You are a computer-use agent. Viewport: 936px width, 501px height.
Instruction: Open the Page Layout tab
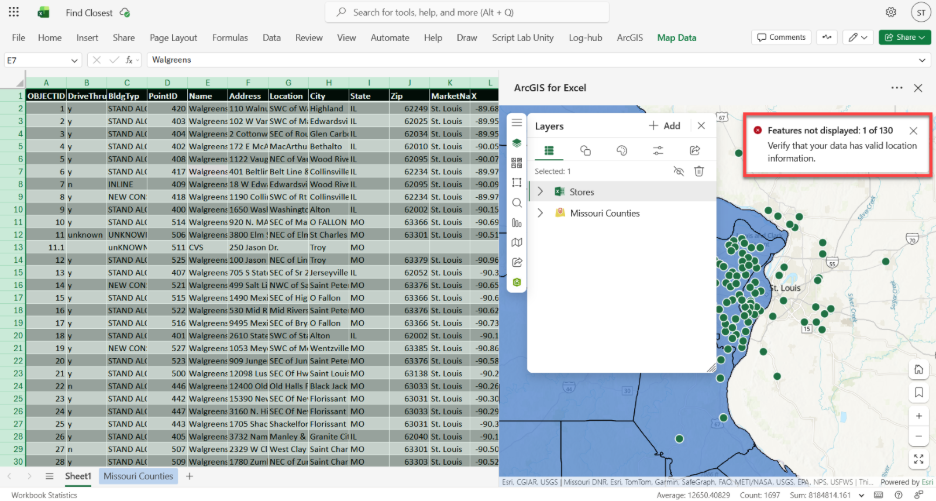[x=173, y=38]
